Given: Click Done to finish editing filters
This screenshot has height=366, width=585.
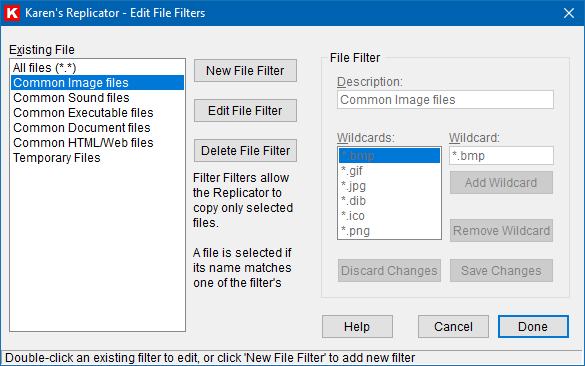Looking at the screenshot, I should coord(533,326).
